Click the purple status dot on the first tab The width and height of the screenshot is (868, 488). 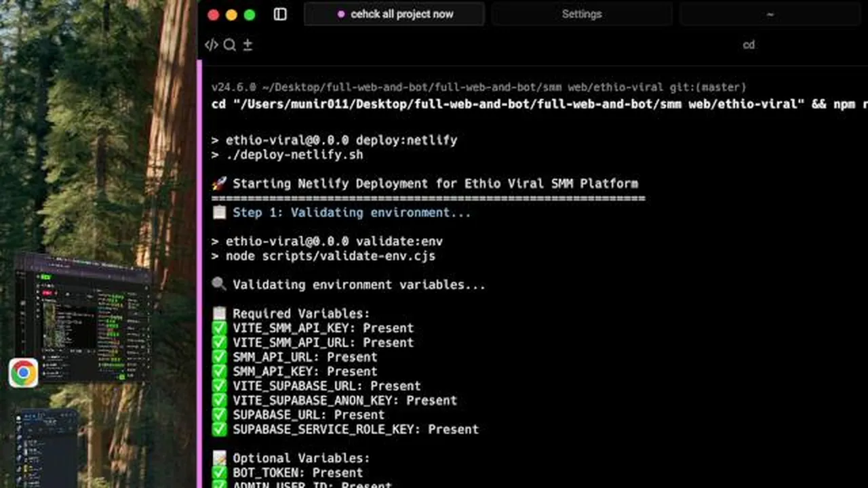click(x=340, y=14)
